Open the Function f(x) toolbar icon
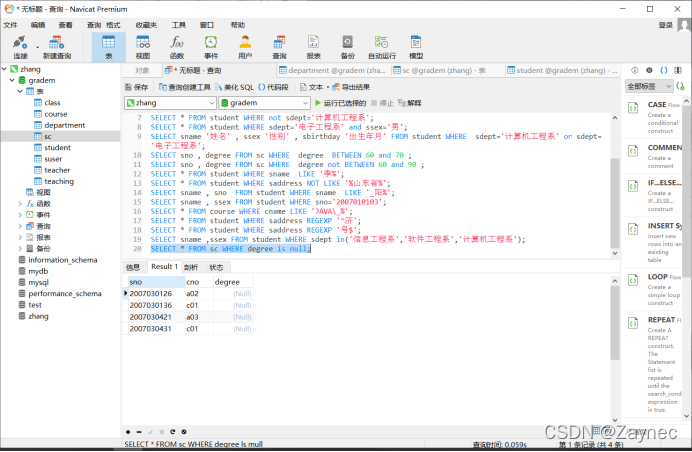Image resolution: width=692 pixels, height=452 pixels. [x=177, y=47]
